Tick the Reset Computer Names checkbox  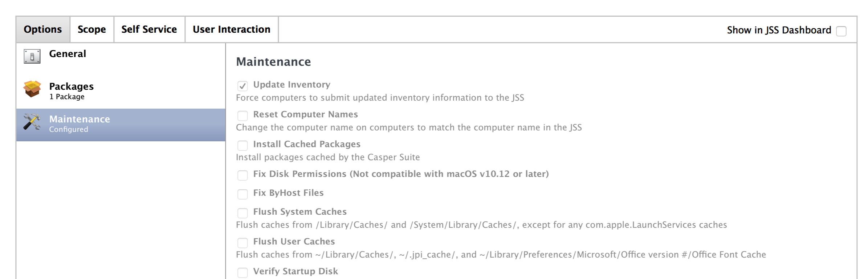point(243,116)
